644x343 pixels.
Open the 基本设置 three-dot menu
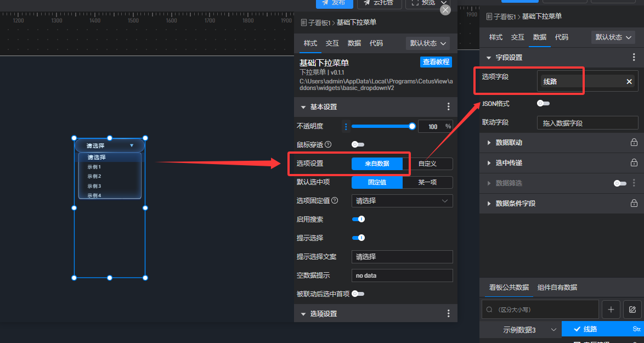448,107
